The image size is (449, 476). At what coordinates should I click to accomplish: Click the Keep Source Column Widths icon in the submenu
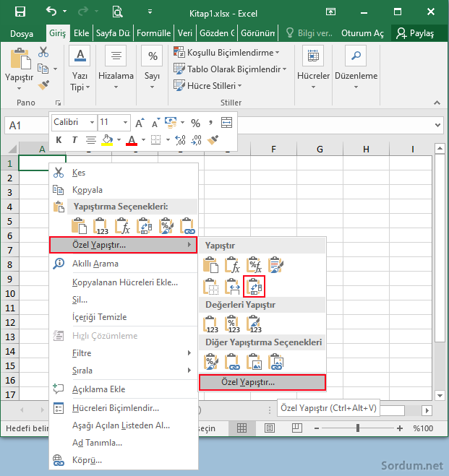(232, 286)
